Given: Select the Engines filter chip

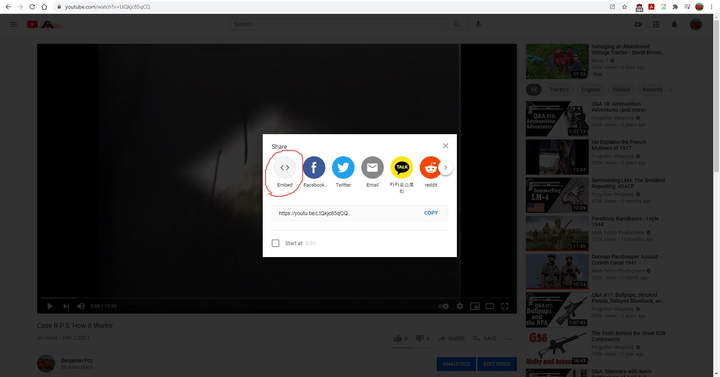Looking at the screenshot, I should [591, 90].
